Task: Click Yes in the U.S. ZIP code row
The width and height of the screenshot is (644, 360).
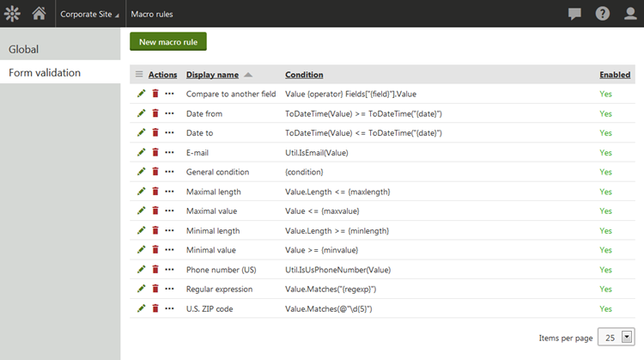Action: tap(605, 308)
